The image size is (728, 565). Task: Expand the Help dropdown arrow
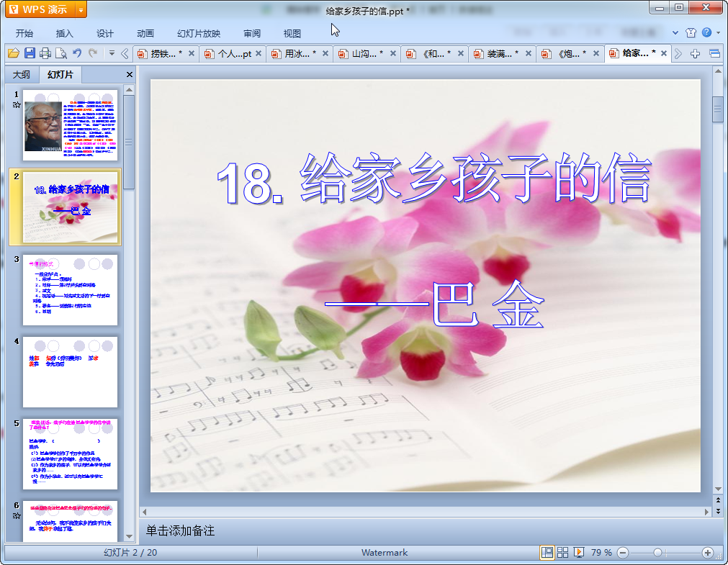(x=718, y=32)
